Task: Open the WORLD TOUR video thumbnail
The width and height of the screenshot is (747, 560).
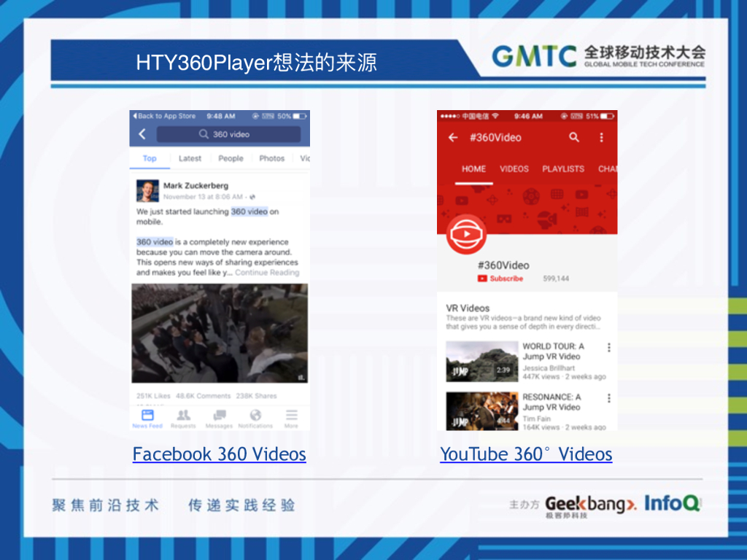Action: pos(482,362)
